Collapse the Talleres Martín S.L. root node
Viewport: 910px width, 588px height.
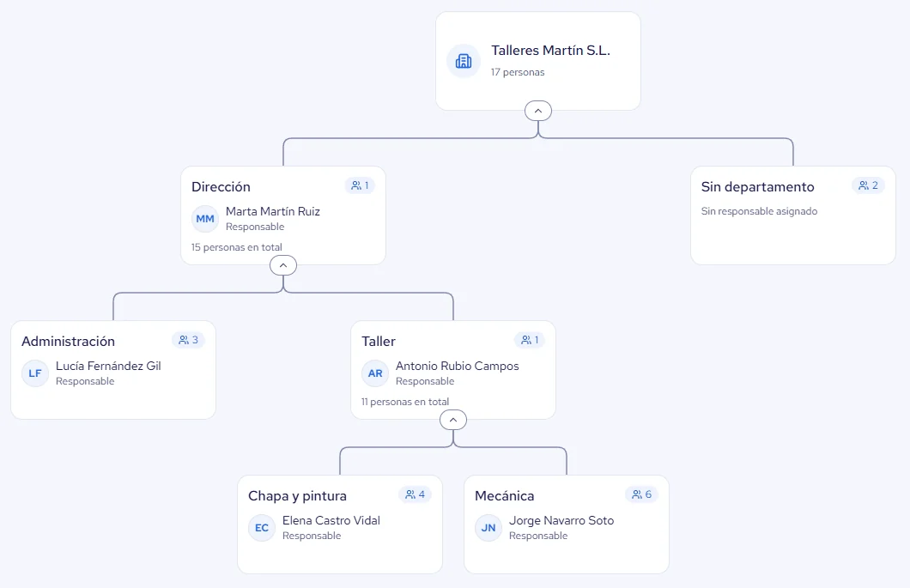[538, 111]
